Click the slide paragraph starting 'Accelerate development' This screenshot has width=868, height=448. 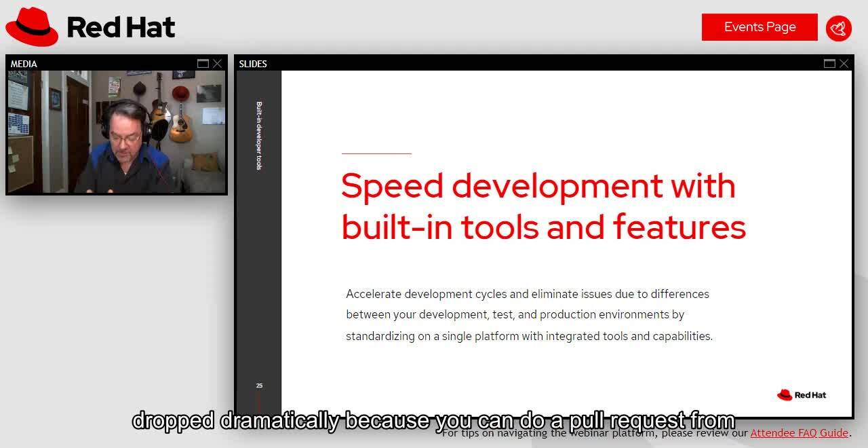point(529,315)
